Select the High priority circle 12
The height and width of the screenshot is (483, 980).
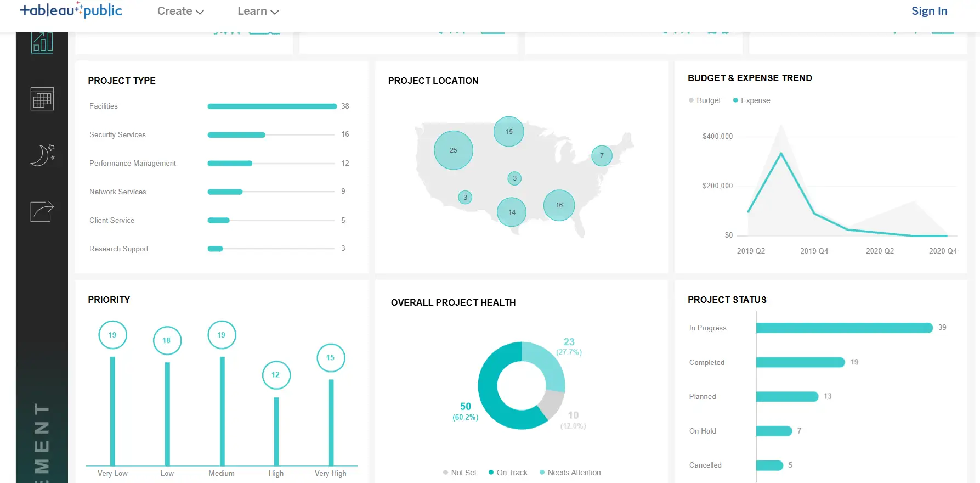(x=276, y=375)
